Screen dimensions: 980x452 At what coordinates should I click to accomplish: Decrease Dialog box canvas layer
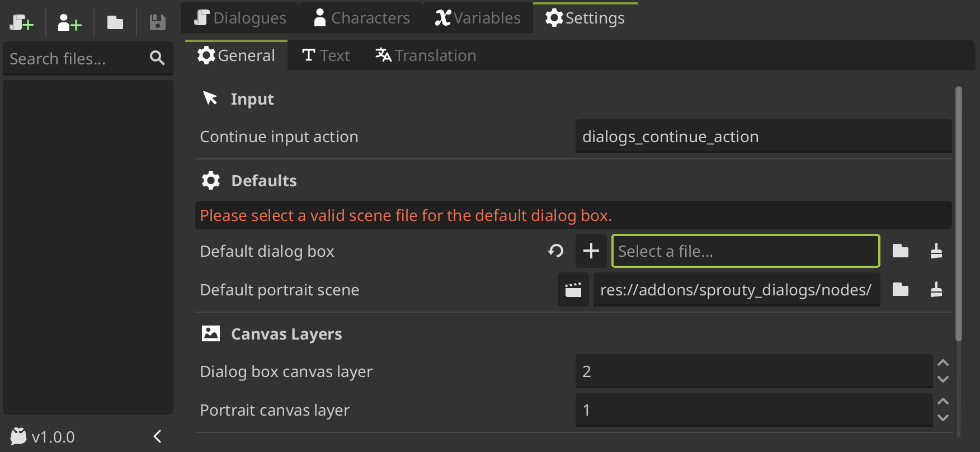tap(943, 380)
